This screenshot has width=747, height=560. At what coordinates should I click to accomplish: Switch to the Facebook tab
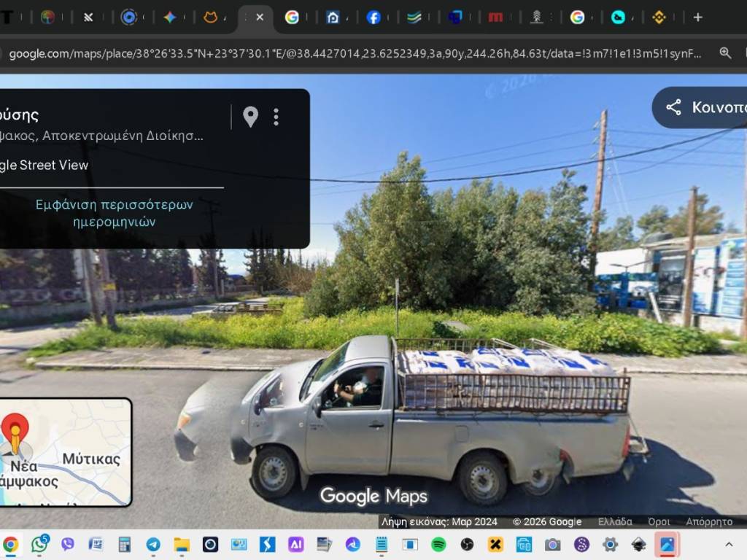(x=373, y=17)
